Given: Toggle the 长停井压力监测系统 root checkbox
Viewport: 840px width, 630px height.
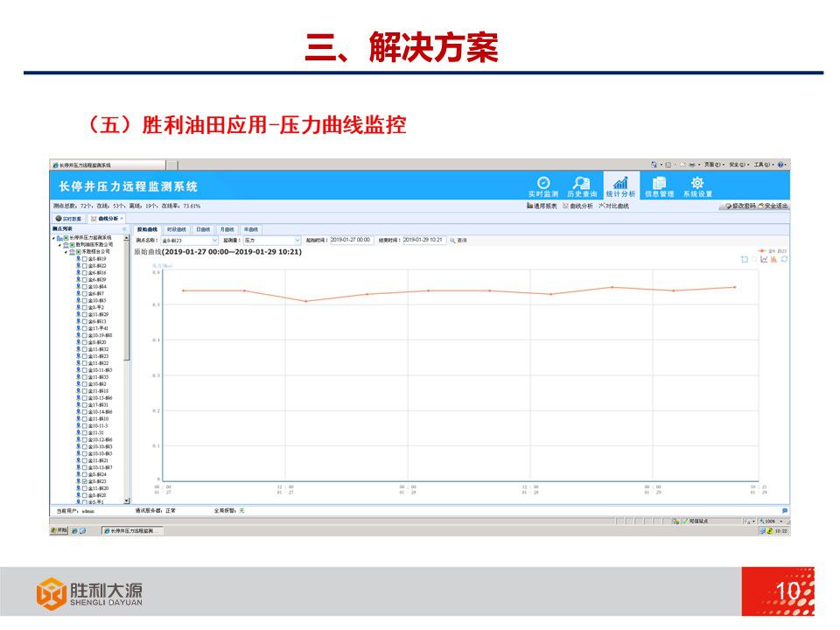Looking at the screenshot, I should pyautogui.click(x=66, y=238).
